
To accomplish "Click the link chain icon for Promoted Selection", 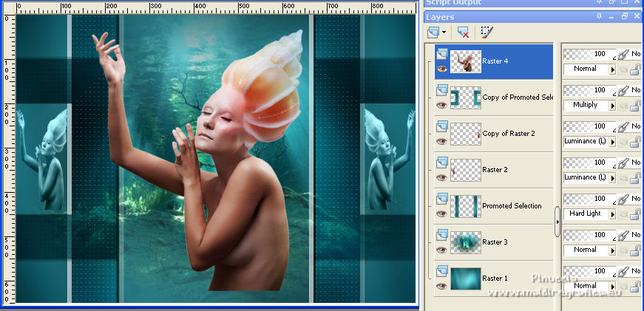I will pos(623,199).
